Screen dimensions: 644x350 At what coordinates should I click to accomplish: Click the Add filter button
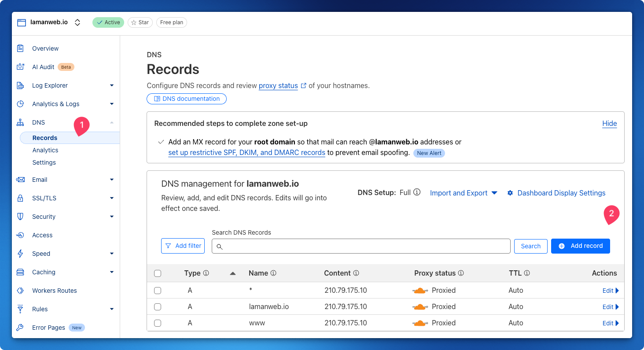[183, 246]
